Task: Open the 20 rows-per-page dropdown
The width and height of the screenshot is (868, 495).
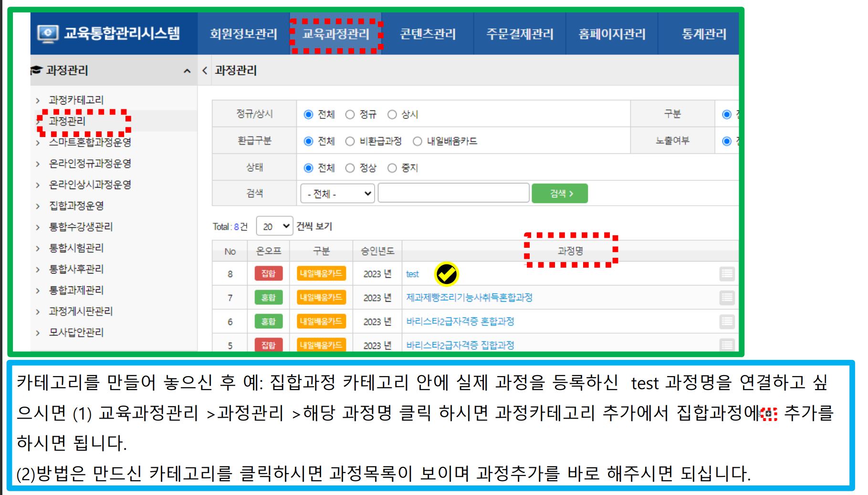Action: click(x=274, y=226)
